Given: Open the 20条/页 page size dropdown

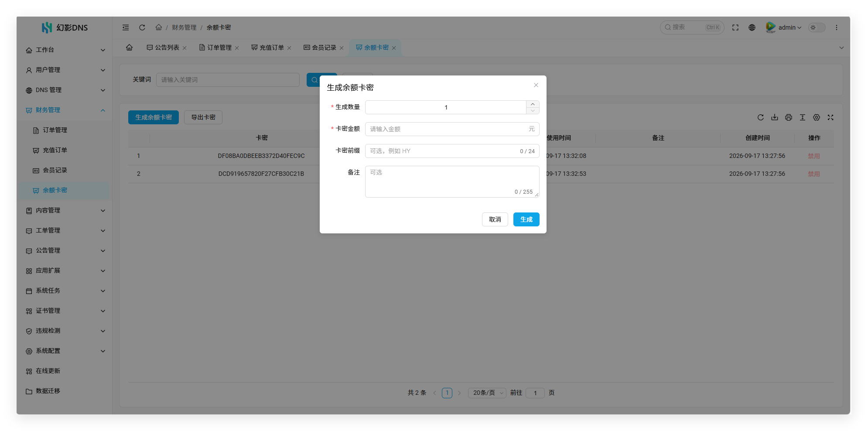Looking at the screenshot, I should pyautogui.click(x=487, y=393).
